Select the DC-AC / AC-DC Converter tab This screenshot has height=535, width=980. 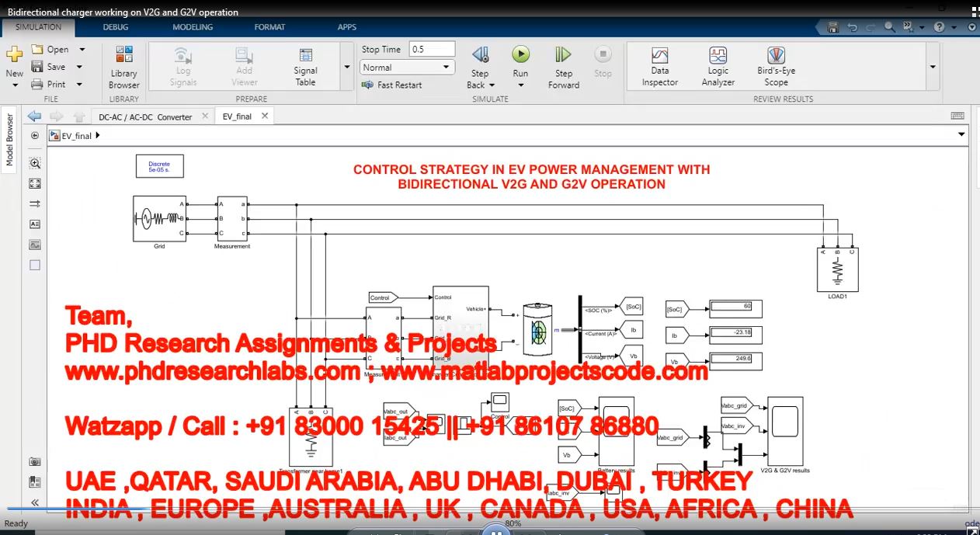click(x=145, y=116)
